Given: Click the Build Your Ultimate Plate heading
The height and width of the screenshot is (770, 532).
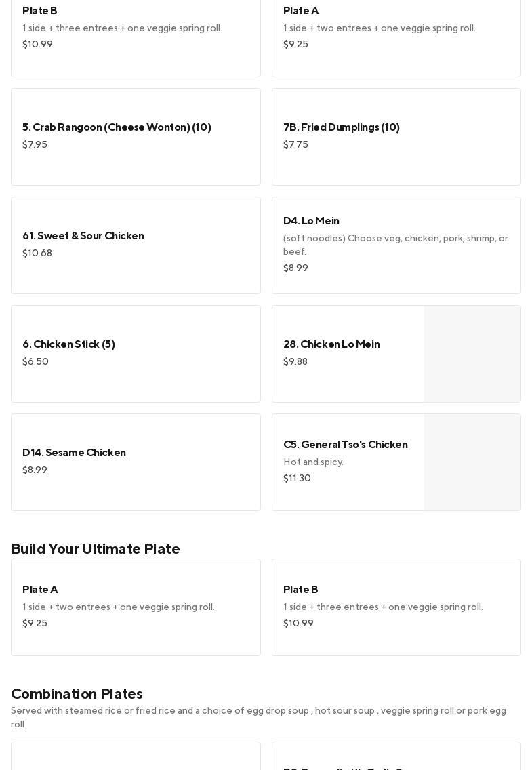Looking at the screenshot, I should 96,549.
